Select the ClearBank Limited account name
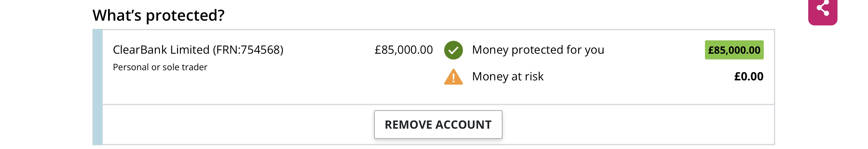Screen dimensions: 868x149 (x=161, y=50)
